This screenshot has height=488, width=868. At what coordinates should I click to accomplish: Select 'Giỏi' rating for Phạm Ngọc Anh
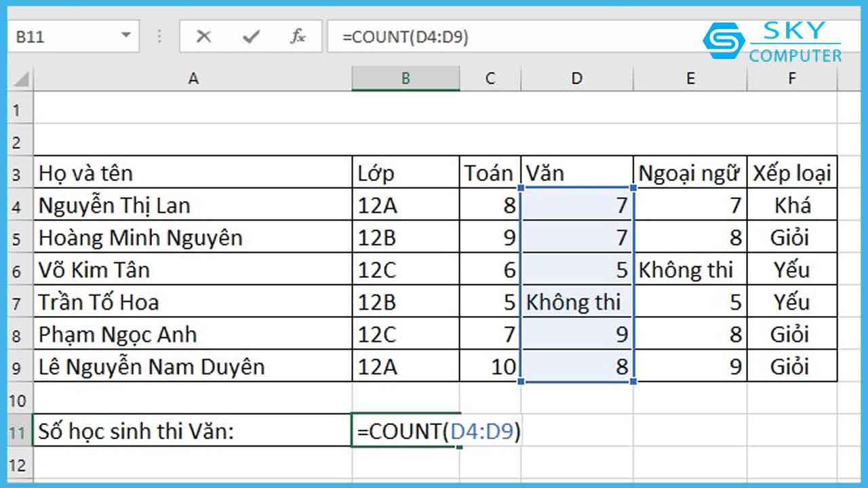792,335
